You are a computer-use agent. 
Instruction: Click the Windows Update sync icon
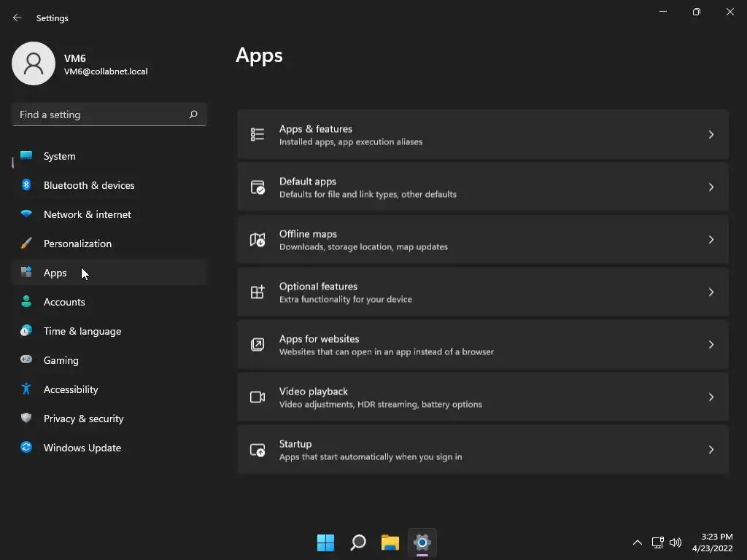click(26, 447)
